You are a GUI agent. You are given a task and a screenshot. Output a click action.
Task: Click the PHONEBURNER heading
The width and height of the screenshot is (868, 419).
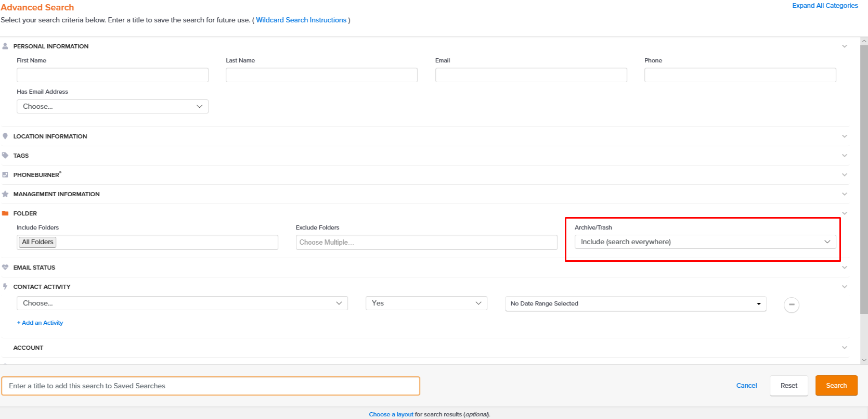tap(37, 175)
